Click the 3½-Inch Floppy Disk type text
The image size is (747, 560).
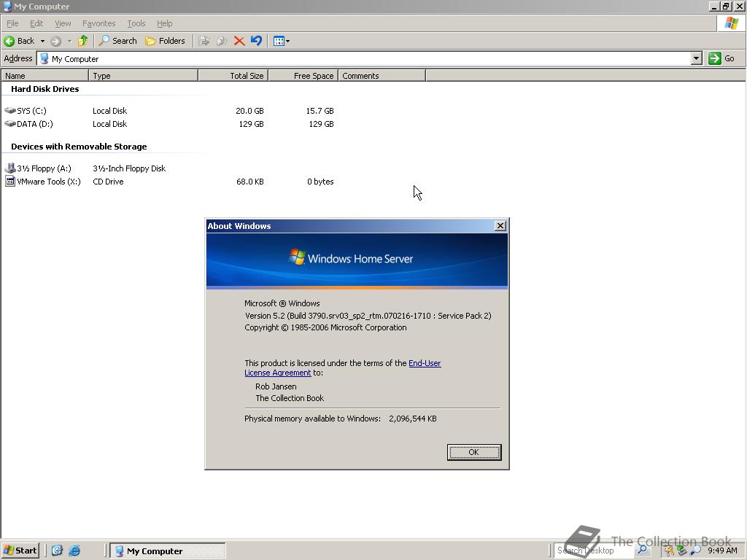(x=129, y=168)
